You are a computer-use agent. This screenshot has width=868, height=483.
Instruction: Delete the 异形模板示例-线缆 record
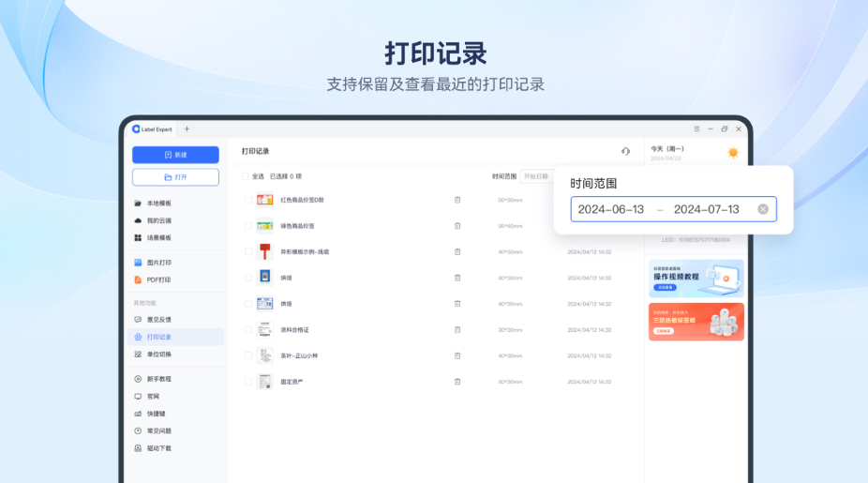click(x=457, y=252)
